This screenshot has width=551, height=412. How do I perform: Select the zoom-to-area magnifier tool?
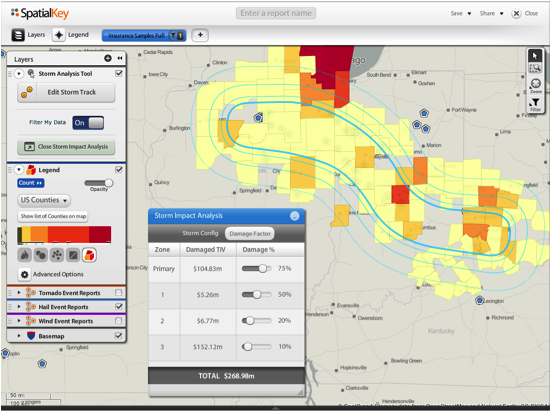[x=535, y=68]
